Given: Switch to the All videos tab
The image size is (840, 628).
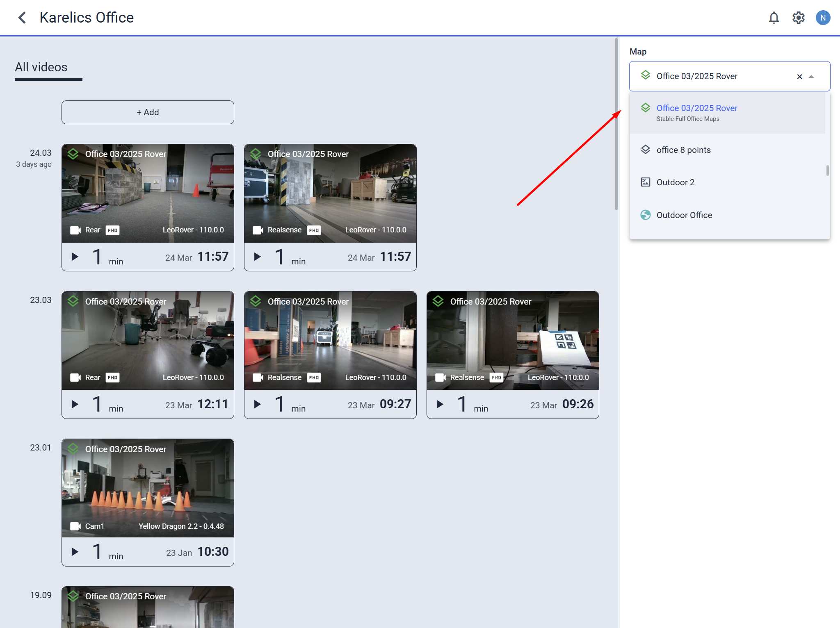Looking at the screenshot, I should pos(41,67).
